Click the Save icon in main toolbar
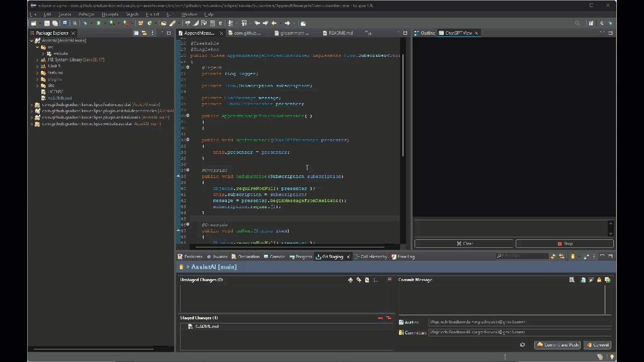This screenshot has height=362, width=644. click(47, 23)
